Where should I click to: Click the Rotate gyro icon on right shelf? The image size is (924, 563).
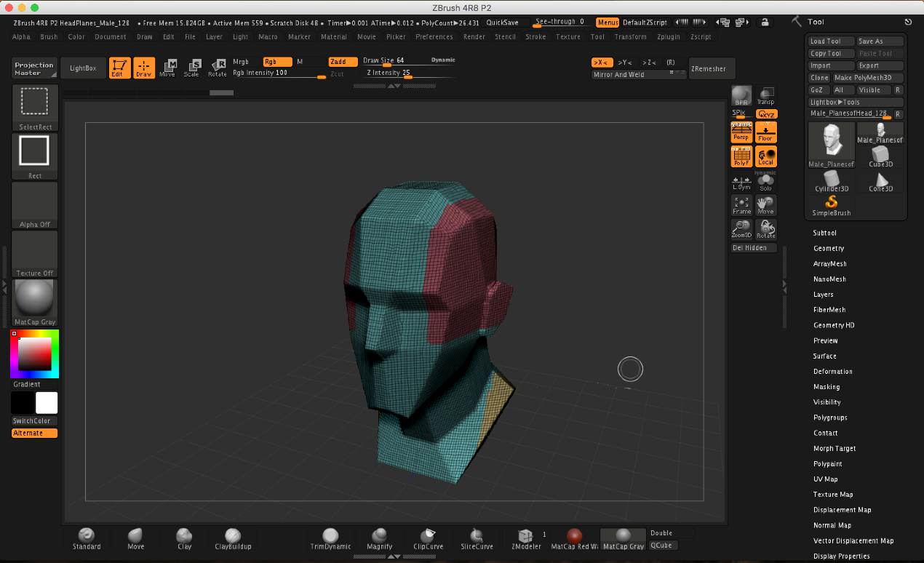pos(766,228)
